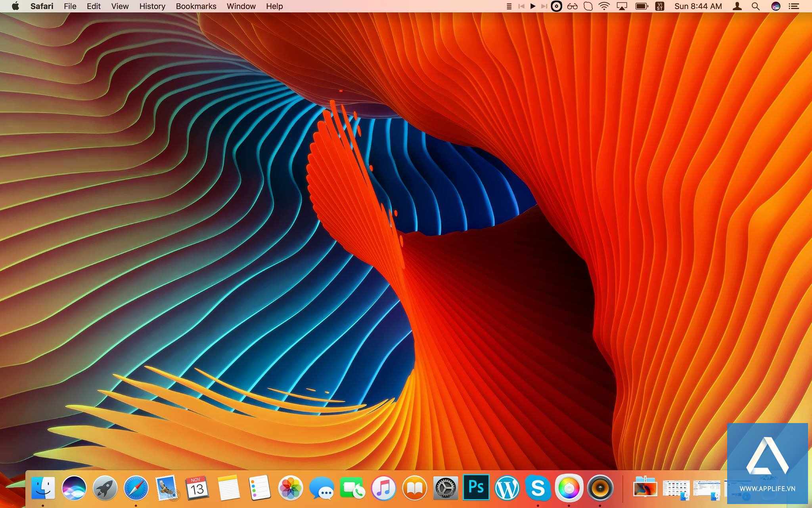Open System Preferences gear icon

pyautogui.click(x=445, y=487)
